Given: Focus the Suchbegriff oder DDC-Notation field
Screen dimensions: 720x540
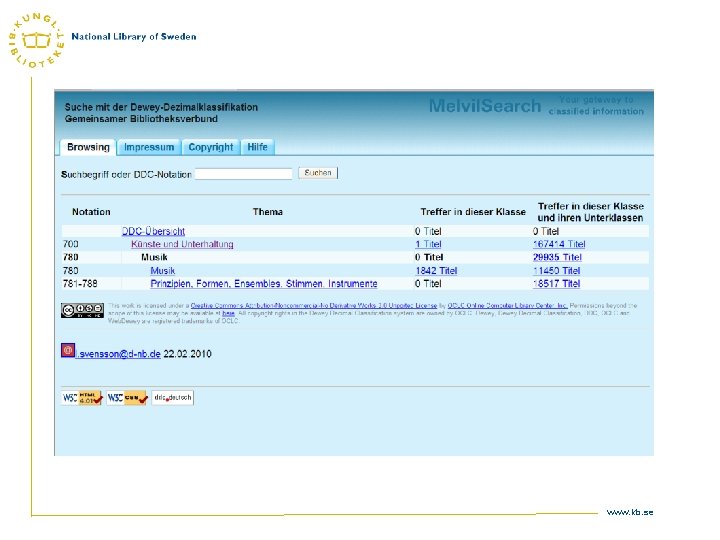Looking at the screenshot, I should pyautogui.click(x=243, y=174).
